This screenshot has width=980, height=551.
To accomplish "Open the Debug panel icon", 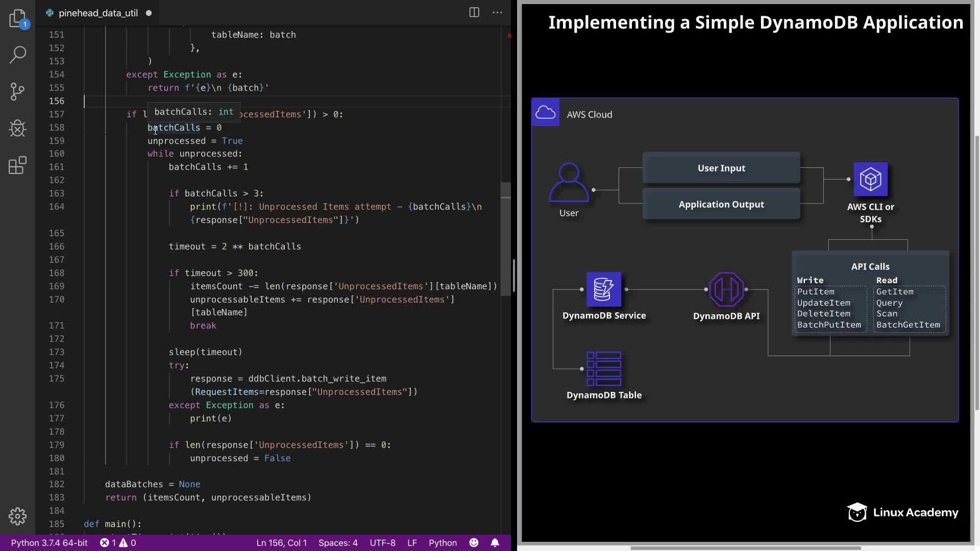I will coord(18,128).
